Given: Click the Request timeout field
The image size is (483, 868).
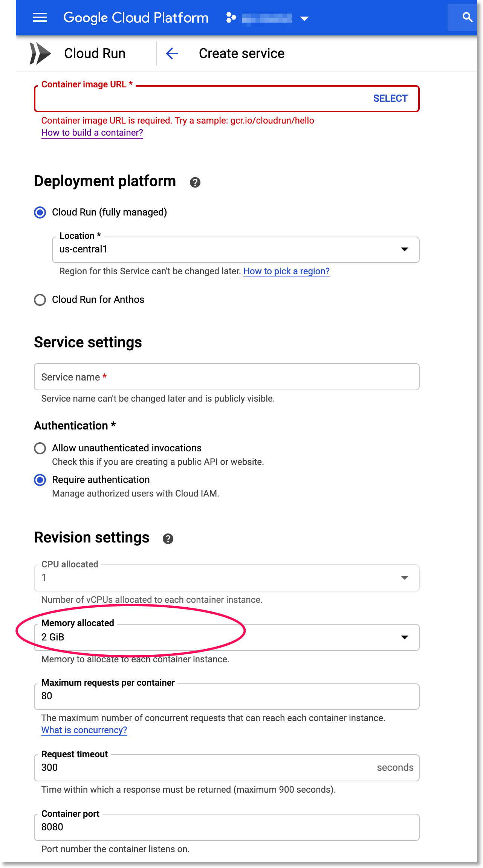Looking at the screenshot, I should pyautogui.click(x=227, y=767).
